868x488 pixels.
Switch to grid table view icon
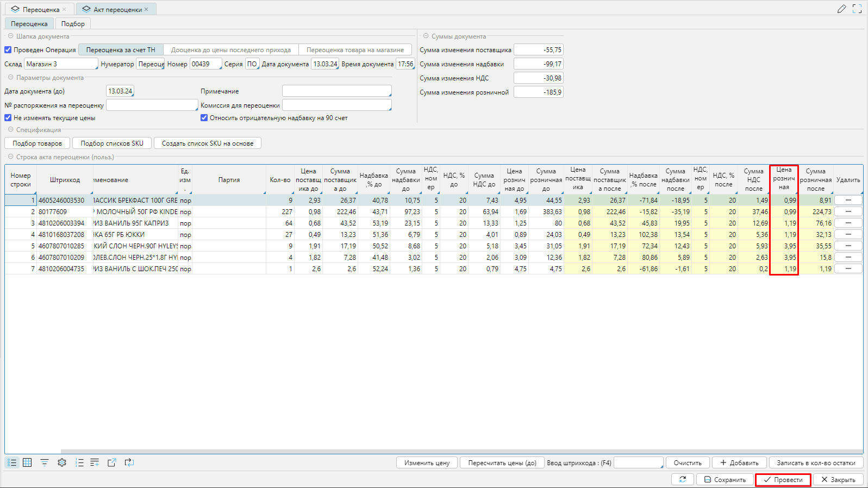tap(27, 462)
